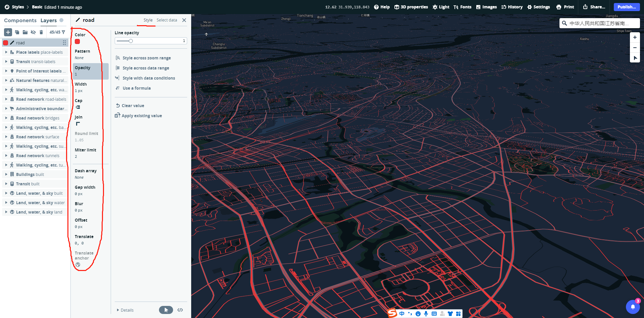The image size is (644, 318).
Task: Click red swatch on road layer row
Action: click(6, 43)
